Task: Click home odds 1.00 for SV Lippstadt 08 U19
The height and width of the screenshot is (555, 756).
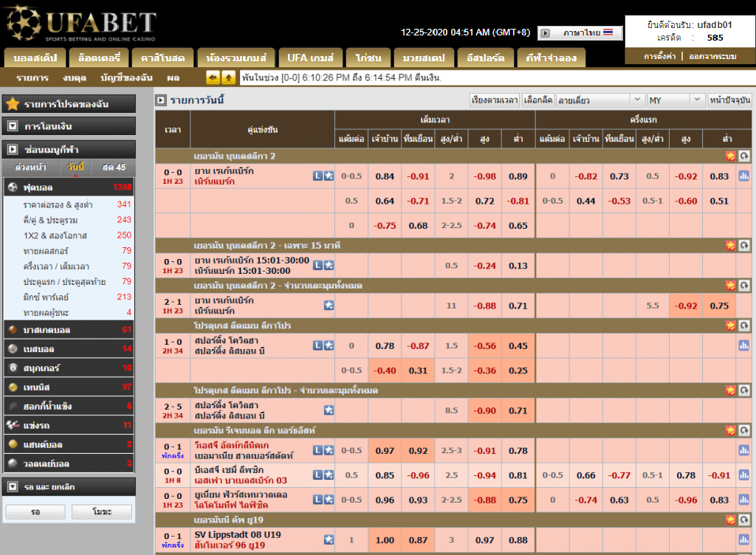Action: click(x=385, y=540)
